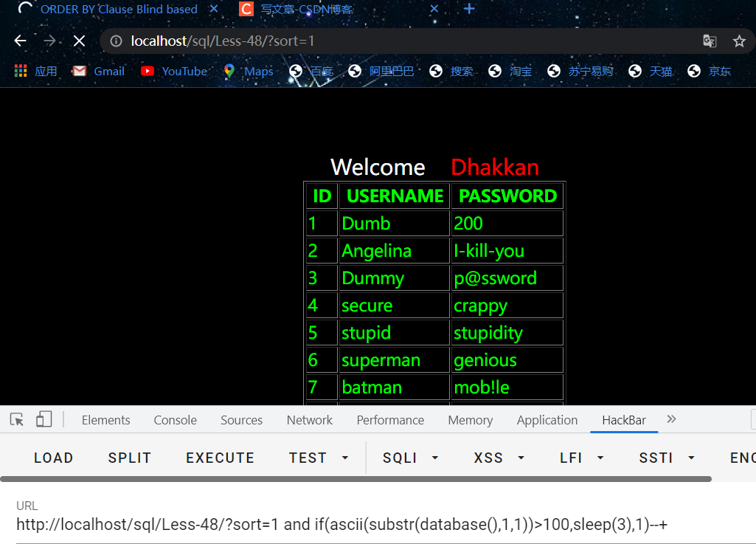Open the 淘宝 bookmark
The image size is (756, 544).
click(510, 72)
